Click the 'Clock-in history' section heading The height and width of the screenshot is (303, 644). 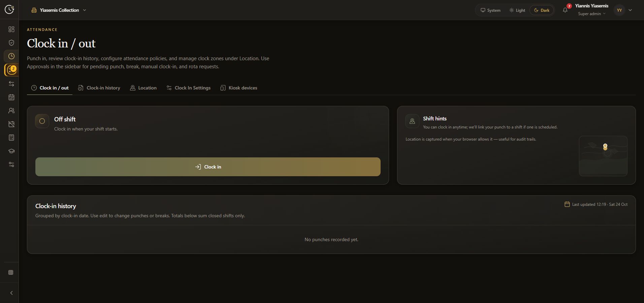point(56,206)
